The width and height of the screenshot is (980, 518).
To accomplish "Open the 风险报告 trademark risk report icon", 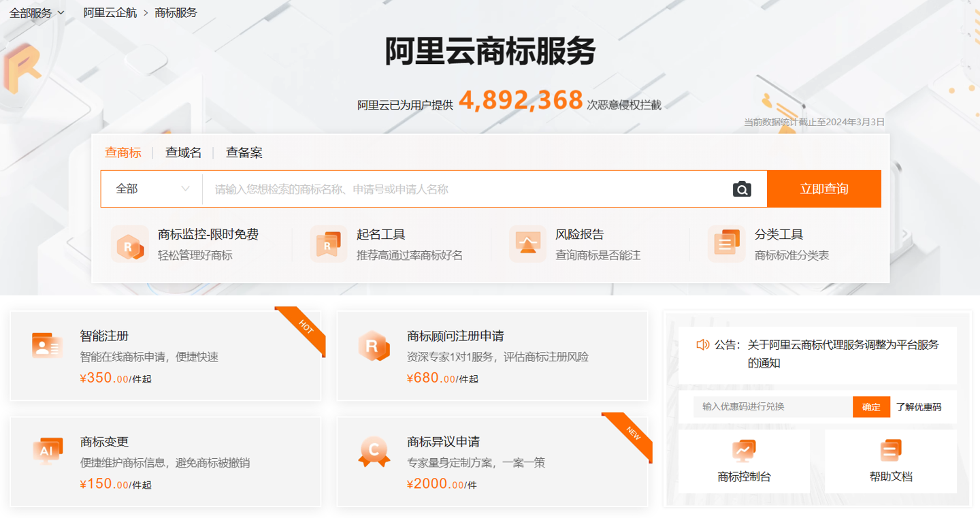I will click(x=527, y=244).
